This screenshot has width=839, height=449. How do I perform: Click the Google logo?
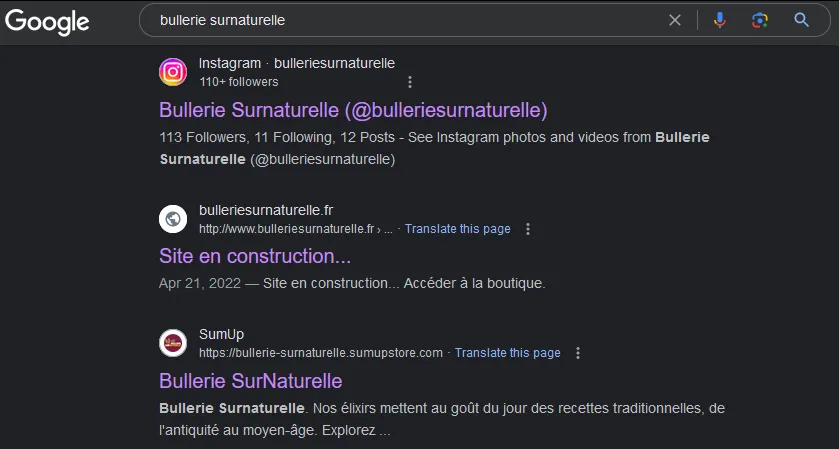(x=47, y=21)
